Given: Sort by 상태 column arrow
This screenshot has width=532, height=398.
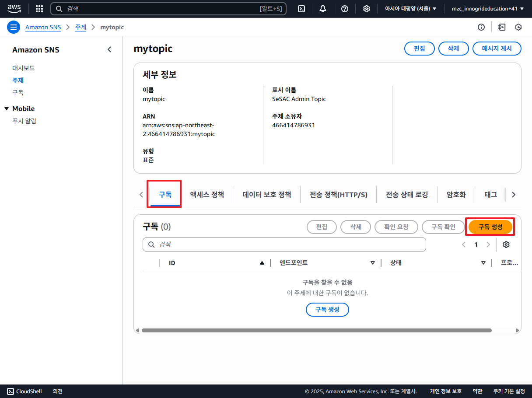Looking at the screenshot, I should click(483, 263).
